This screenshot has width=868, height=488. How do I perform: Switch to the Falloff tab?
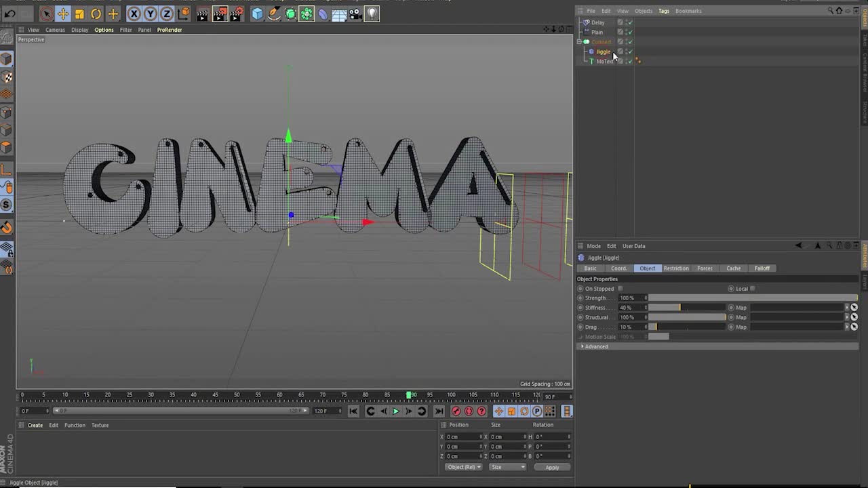point(762,268)
